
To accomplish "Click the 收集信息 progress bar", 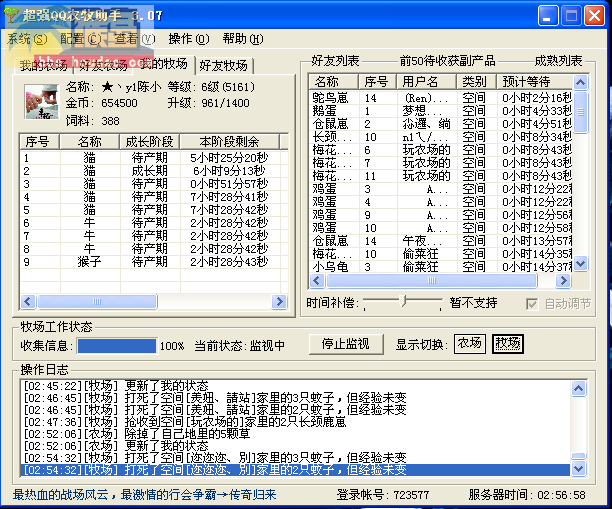I will pos(117,346).
